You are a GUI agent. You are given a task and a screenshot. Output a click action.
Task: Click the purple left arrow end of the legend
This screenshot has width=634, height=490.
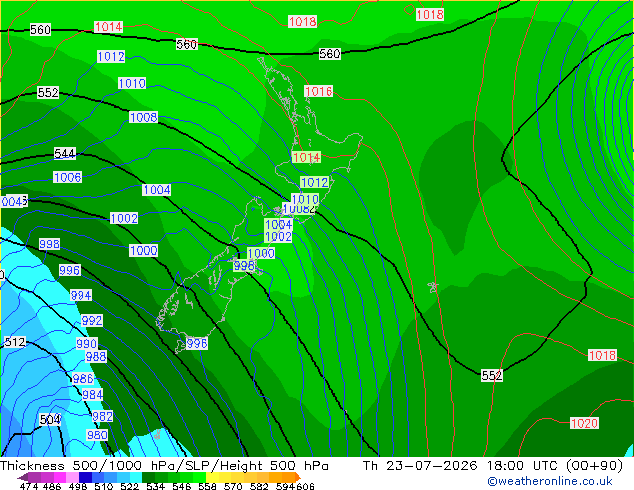coord(22,477)
